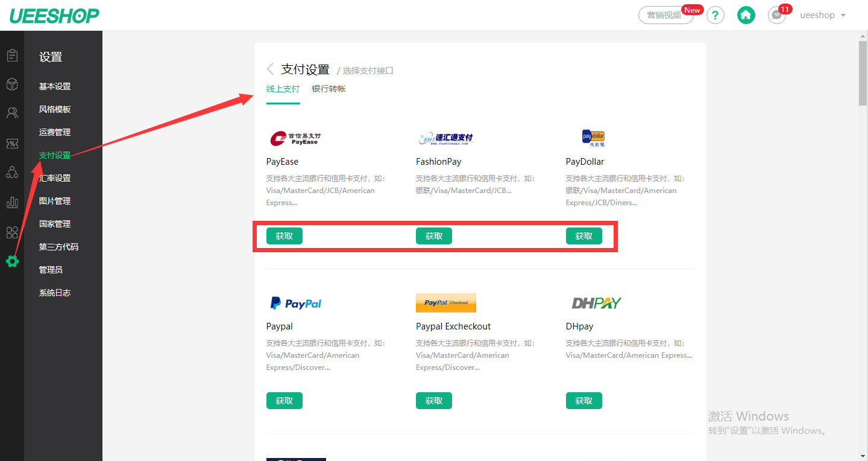Open 运费管理 in settings menu
This screenshot has width=868, height=461.
(55, 132)
